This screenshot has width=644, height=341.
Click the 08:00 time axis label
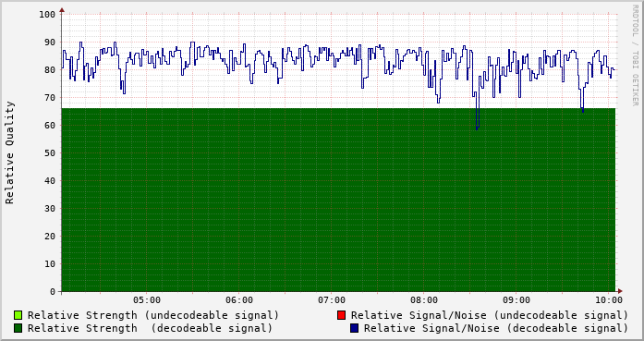[x=424, y=300]
